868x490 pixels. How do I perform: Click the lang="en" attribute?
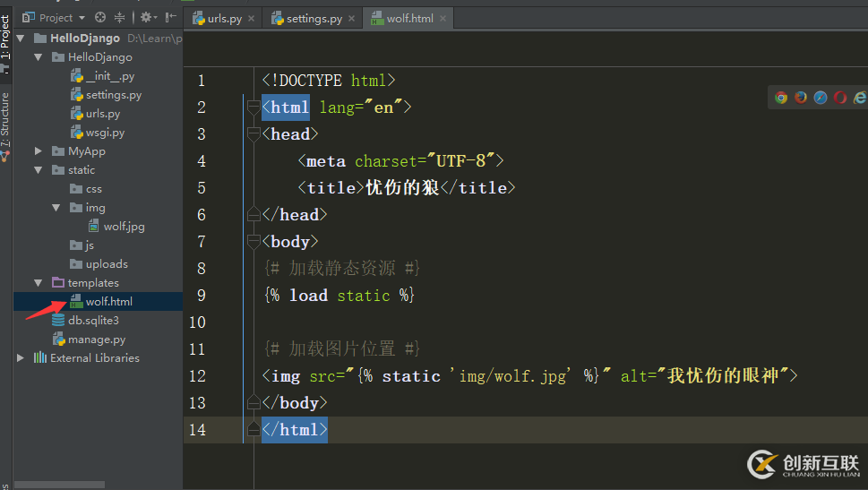tap(361, 107)
